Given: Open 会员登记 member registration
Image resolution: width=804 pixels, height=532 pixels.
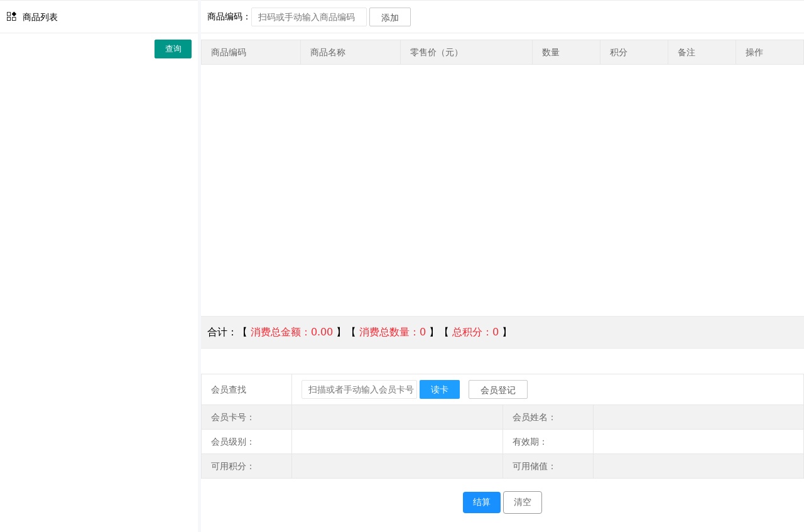Looking at the screenshot, I should pyautogui.click(x=497, y=389).
